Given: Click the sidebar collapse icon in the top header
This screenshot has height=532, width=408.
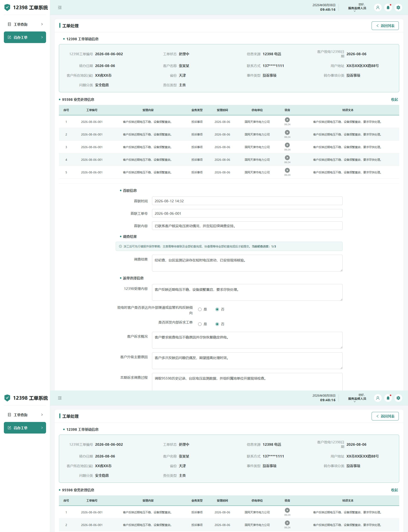Looking at the screenshot, I should tap(60, 7).
